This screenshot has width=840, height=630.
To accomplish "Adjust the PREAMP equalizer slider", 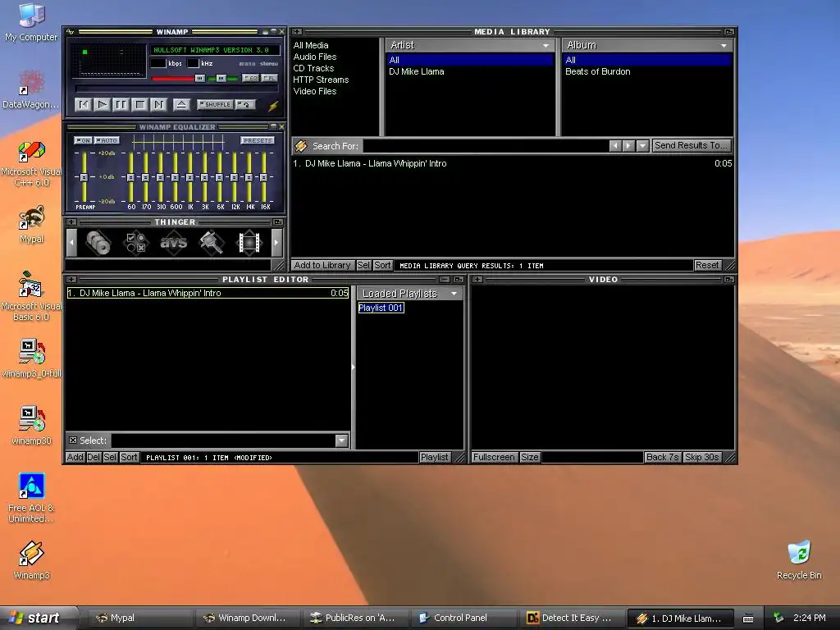I will [x=84, y=177].
